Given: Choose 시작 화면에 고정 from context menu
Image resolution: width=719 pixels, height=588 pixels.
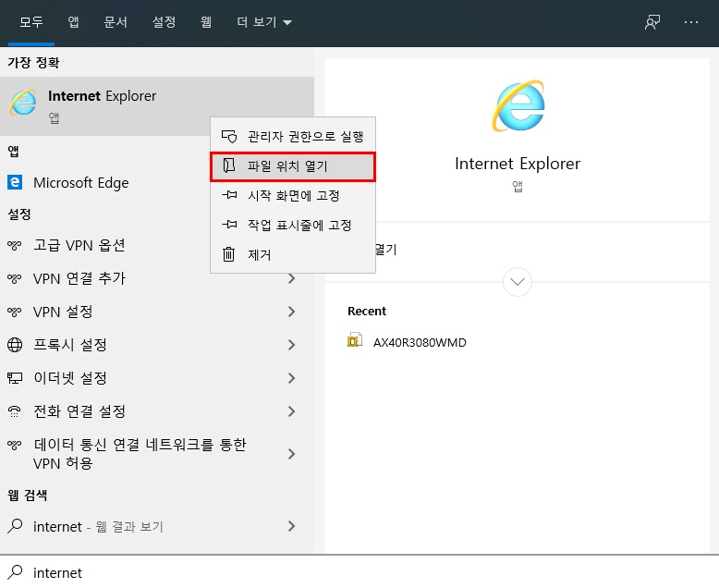Looking at the screenshot, I should tap(293, 195).
